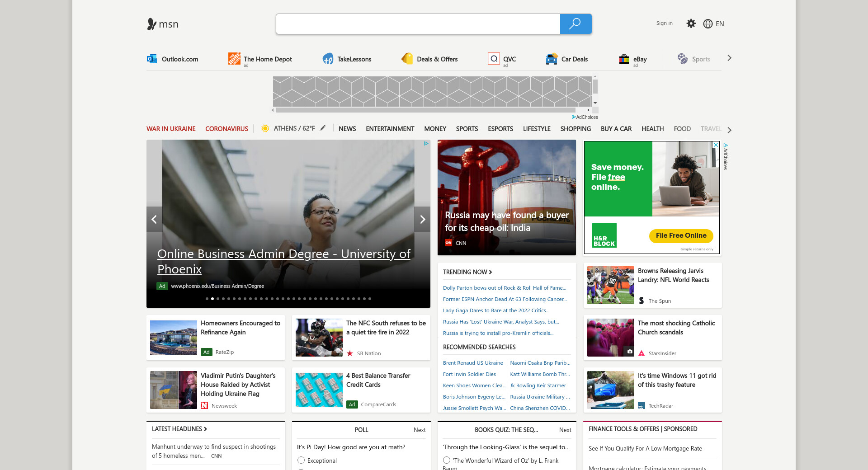
Task: Close the H&R Block ad
Action: click(716, 145)
